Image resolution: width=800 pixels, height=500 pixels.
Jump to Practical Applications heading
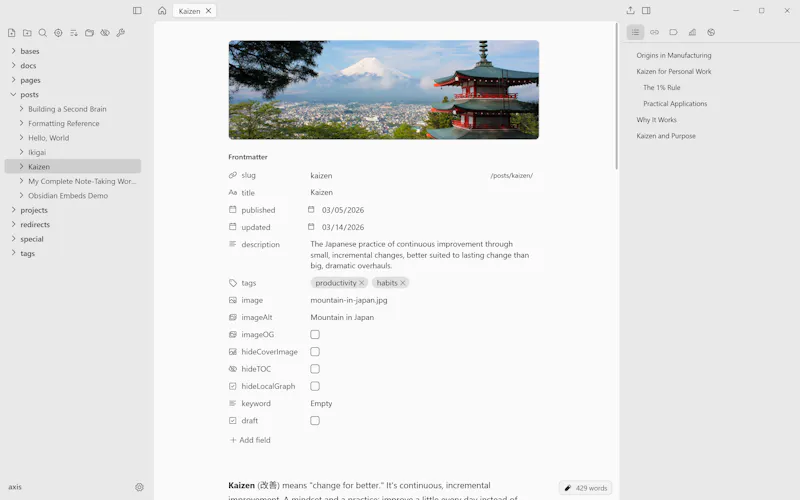point(675,104)
